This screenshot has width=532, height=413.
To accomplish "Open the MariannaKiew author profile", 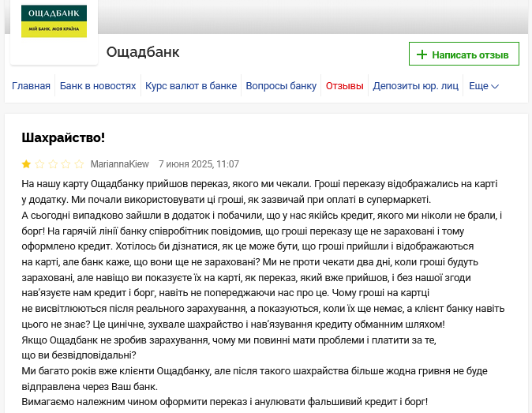I will pyautogui.click(x=119, y=164).
